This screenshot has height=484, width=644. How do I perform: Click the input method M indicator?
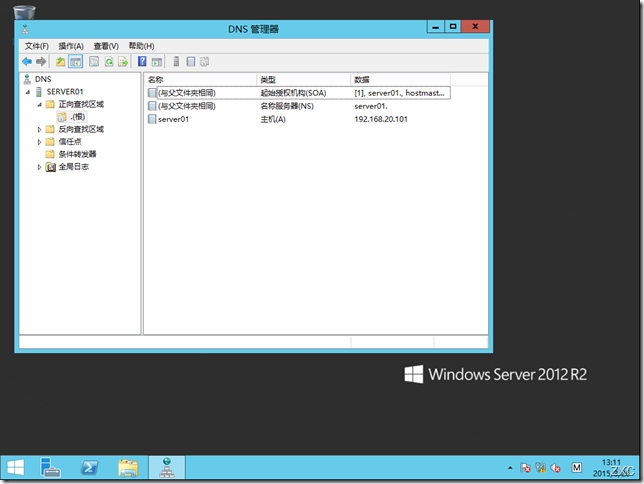577,467
